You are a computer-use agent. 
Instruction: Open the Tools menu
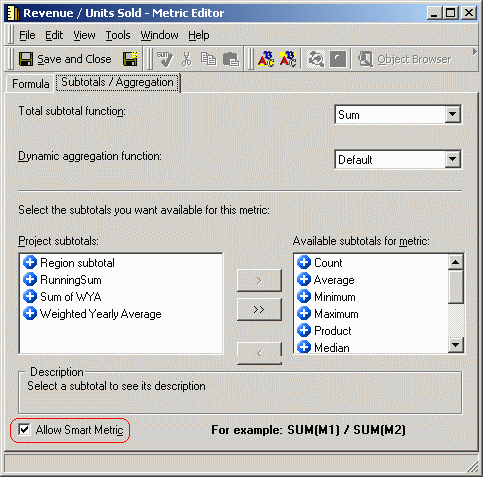tap(118, 35)
